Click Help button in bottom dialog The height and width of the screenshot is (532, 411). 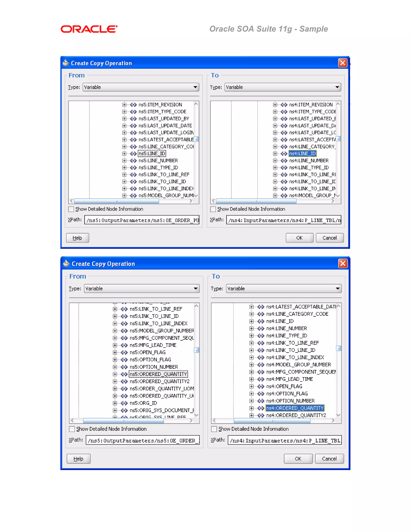coord(78,459)
